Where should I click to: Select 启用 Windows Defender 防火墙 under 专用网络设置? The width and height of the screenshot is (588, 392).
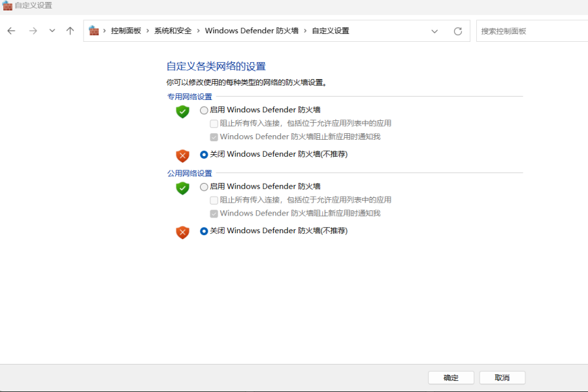tap(204, 110)
